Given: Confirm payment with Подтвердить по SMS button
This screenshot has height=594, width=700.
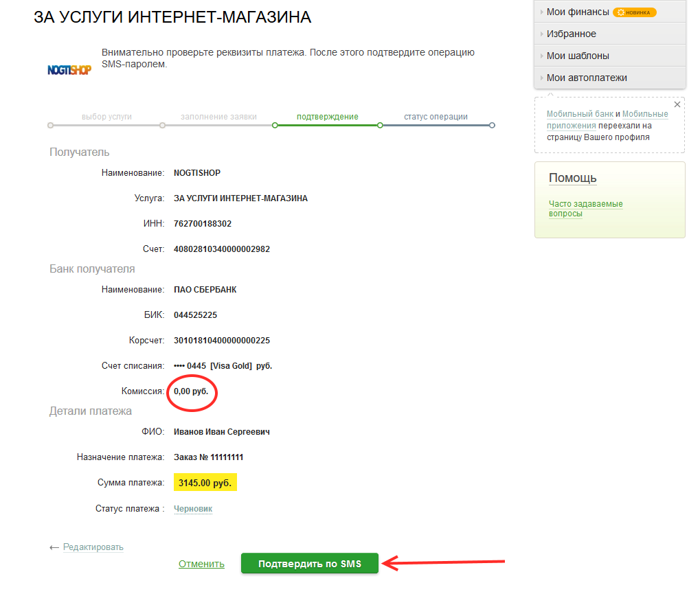Looking at the screenshot, I should (309, 564).
